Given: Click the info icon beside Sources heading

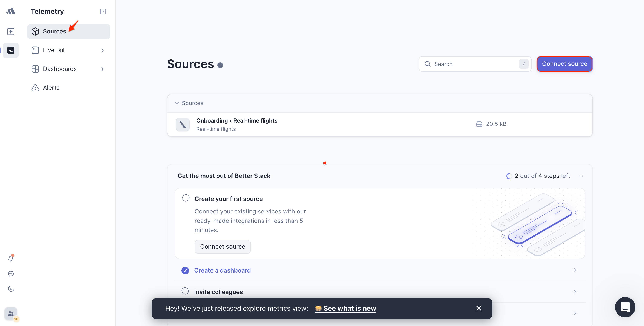Looking at the screenshot, I should point(220,65).
